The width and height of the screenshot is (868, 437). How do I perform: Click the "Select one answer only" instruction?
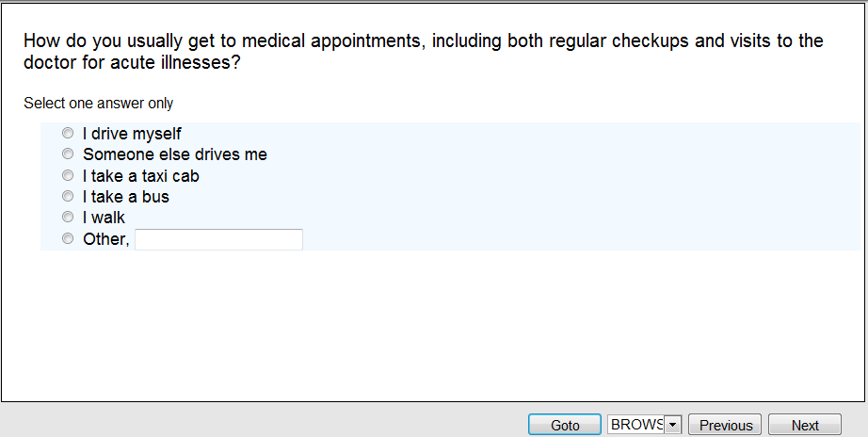tap(99, 104)
